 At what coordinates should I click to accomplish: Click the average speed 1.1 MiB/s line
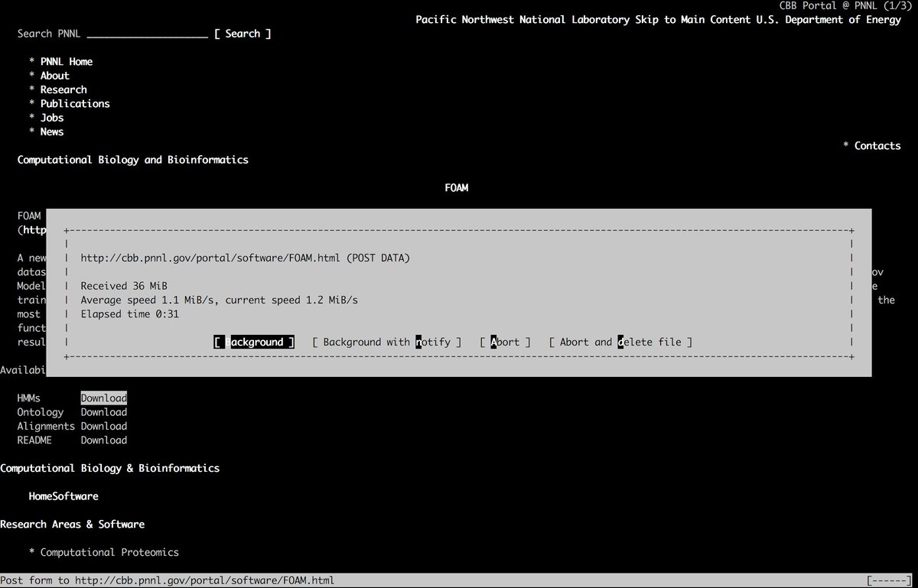pyautogui.click(x=220, y=300)
